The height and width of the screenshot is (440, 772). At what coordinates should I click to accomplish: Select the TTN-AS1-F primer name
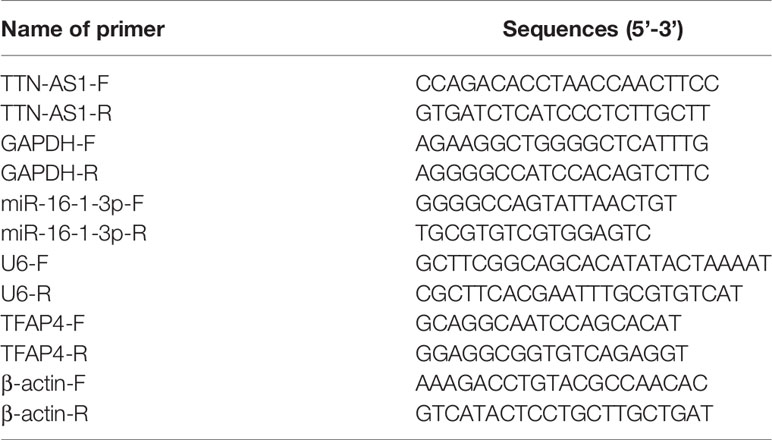click(x=55, y=83)
